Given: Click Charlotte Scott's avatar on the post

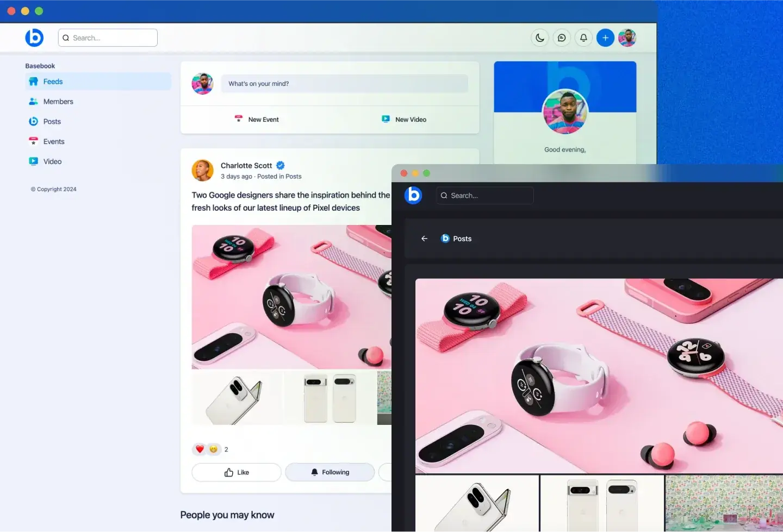Looking at the screenshot, I should point(203,171).
